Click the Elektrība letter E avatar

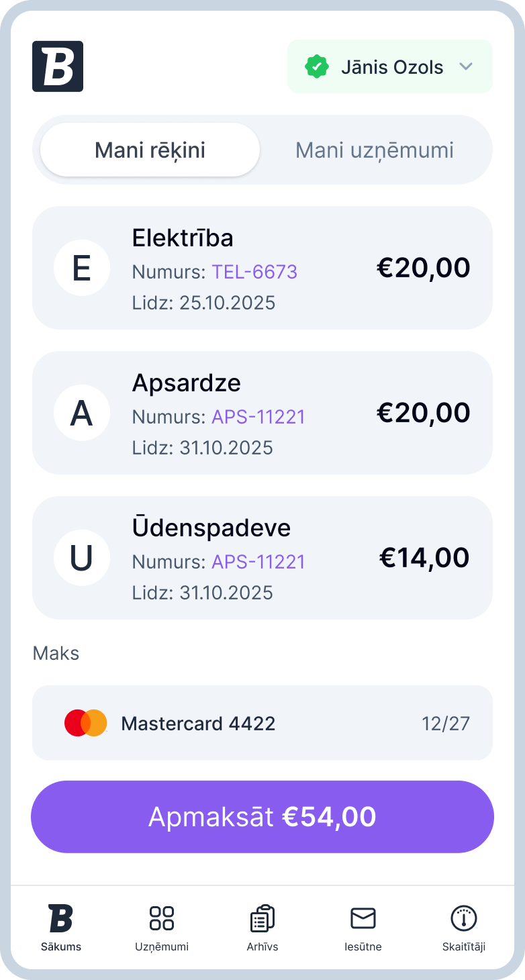coord(82,268)
